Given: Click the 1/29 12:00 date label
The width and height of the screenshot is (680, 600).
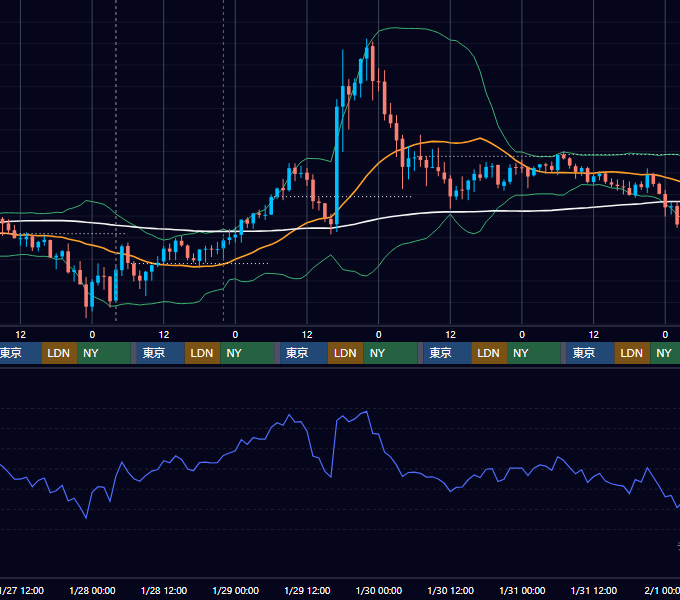Looking at the screenshot, I should [x=307, y=590].
